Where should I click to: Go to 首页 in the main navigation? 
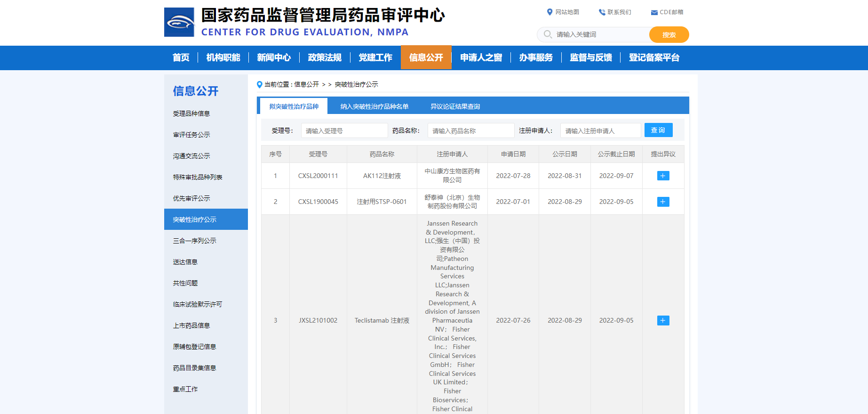tap(181, 57)
